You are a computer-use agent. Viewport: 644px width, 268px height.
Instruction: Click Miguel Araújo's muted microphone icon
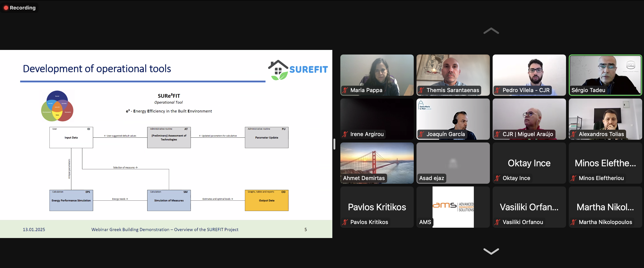tap(497, 134)
